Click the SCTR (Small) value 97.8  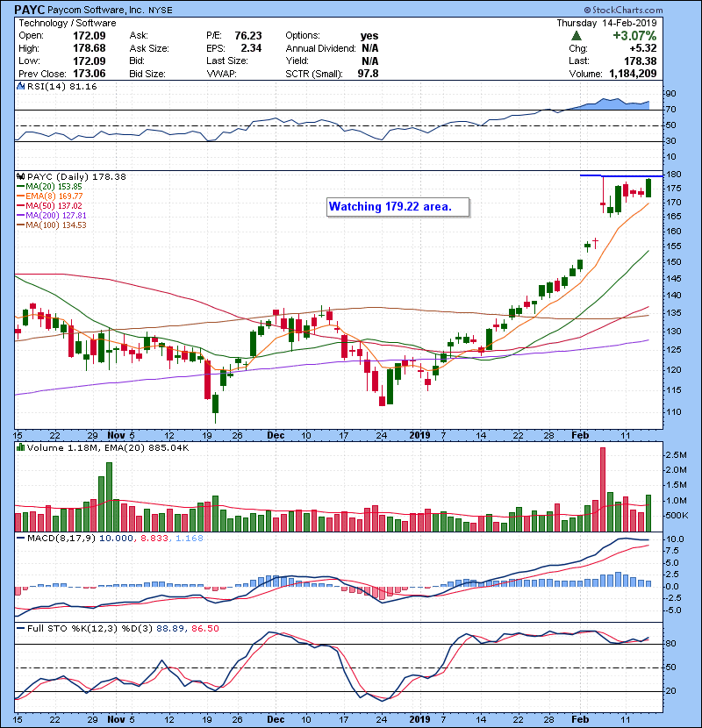[x=368, y=74]
